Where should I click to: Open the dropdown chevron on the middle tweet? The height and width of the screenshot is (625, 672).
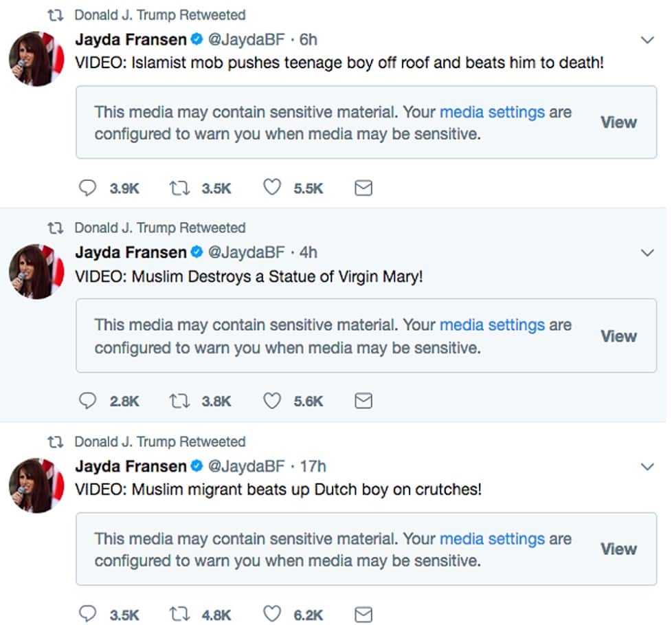tap(645, 252)
